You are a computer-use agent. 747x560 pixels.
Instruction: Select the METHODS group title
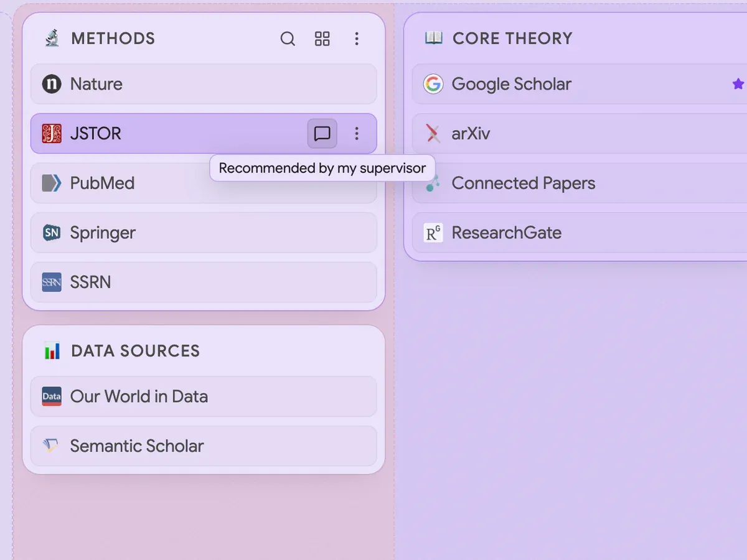(x=113, y=39)
